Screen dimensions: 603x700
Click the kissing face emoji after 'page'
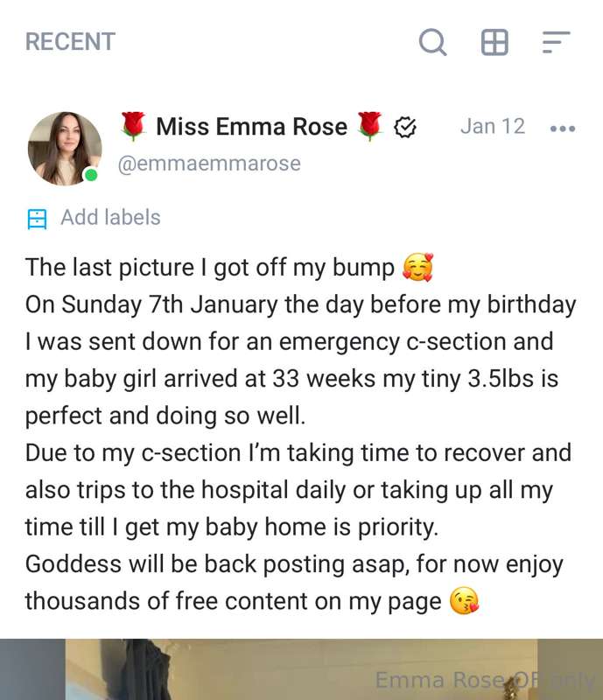pos(464,600)
